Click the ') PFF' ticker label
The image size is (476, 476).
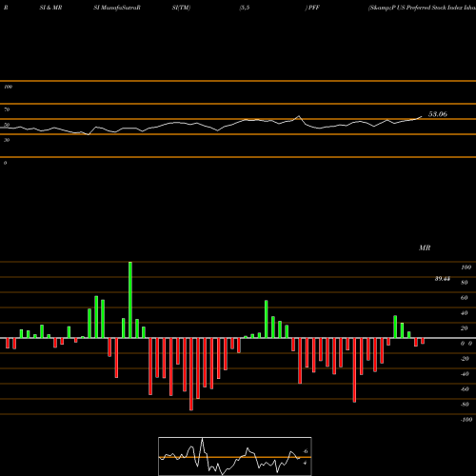click(x=312, y=8)
